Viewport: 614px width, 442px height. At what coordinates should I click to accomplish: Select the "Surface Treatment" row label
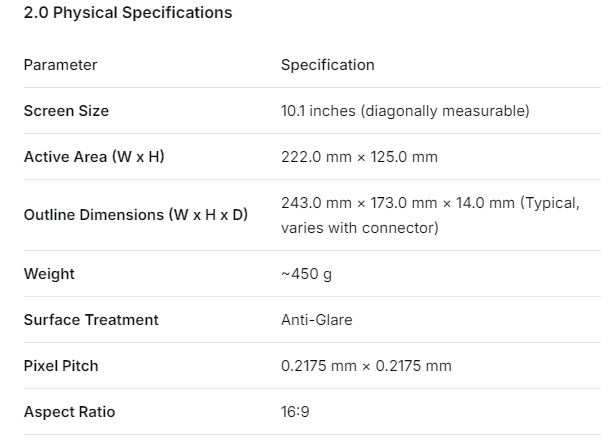[91, 320]
